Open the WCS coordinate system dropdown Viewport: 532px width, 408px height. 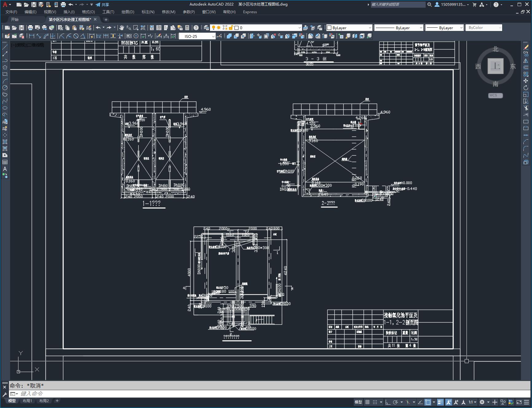[495, 95]
